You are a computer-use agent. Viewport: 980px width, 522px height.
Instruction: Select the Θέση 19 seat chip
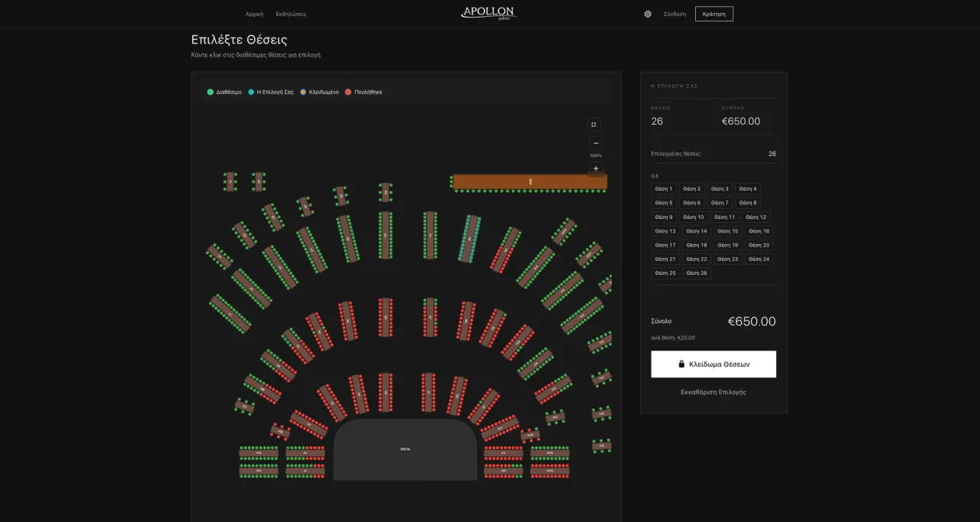(x=728, y=245)
